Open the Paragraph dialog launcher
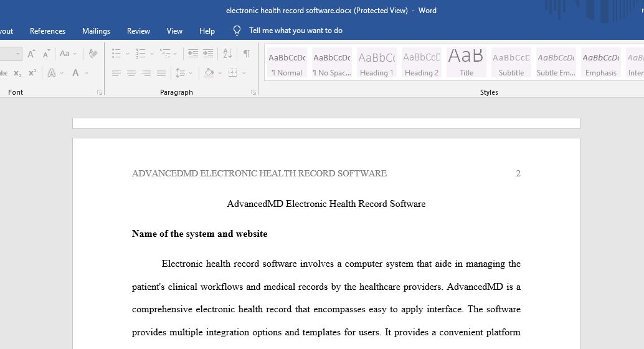This screenshot has width=644, height=349. coord(253,92)
